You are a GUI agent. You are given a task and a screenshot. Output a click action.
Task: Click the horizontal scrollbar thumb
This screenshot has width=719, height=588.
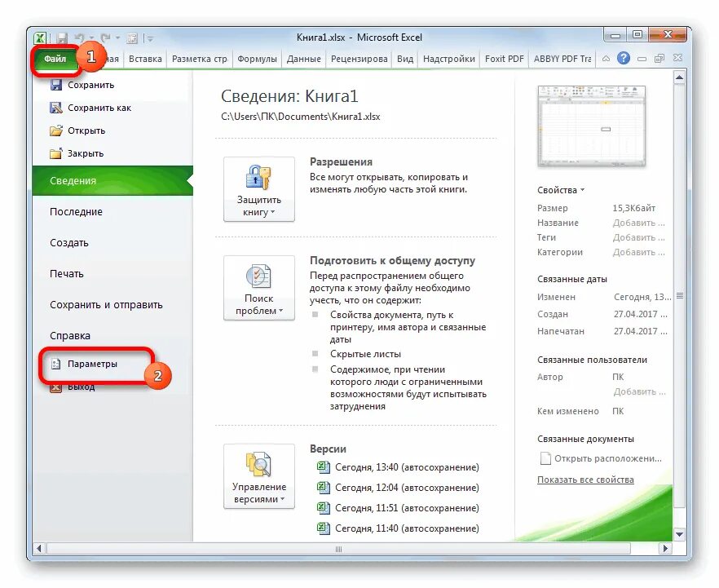pos(338,549)
